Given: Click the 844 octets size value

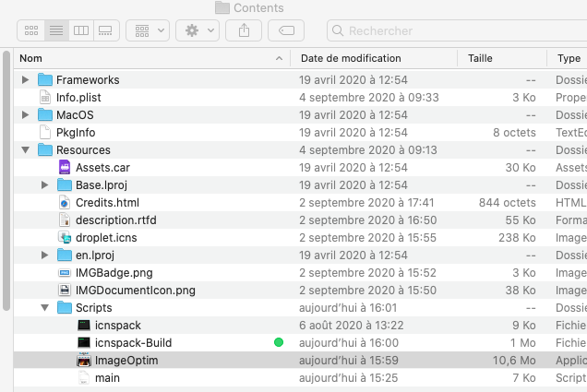Looking at the screenshot, I should [x=508, y=202].
